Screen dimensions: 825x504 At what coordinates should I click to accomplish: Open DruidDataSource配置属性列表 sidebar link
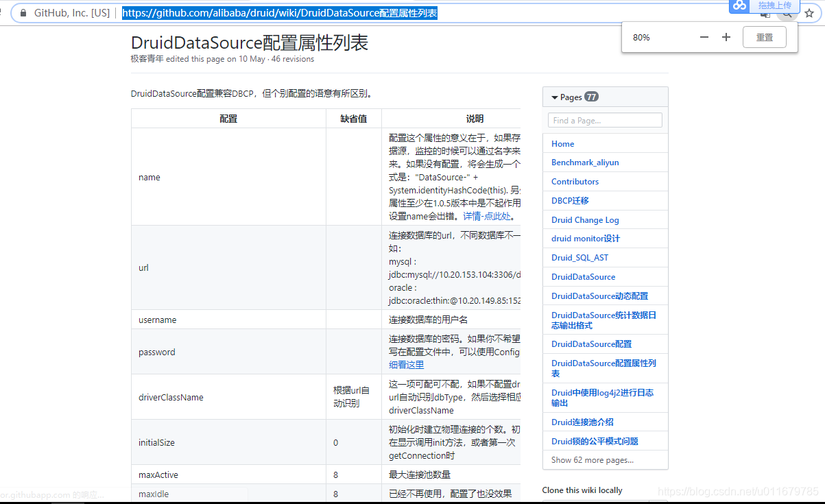pyautogui.click(x=603, y=368)
